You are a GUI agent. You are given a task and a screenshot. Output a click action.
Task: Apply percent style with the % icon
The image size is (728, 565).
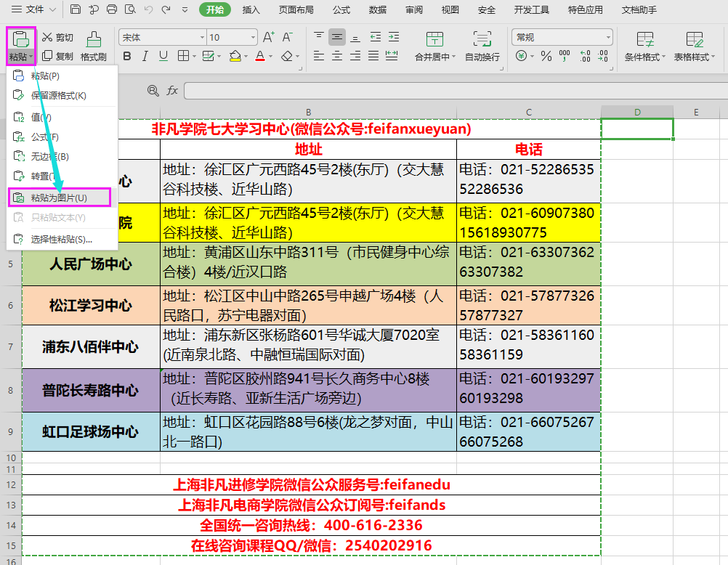[x=546, y=56]
